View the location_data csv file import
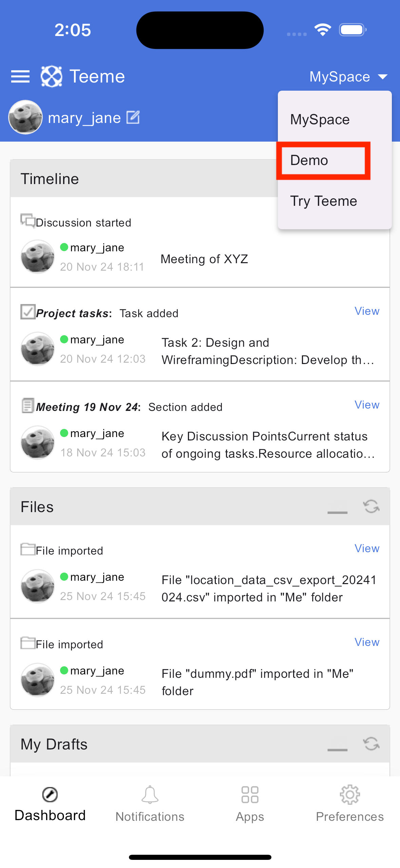Image resolution: width=400 pixels, height=868 pixels. coord(367,548)
